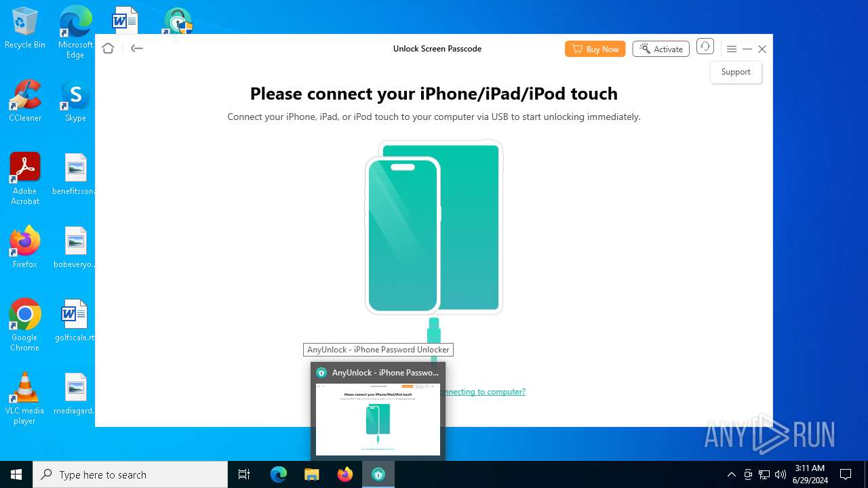868x488 pixels.
Task: Click the Type here to search box
Action: (x=130, y=474)
